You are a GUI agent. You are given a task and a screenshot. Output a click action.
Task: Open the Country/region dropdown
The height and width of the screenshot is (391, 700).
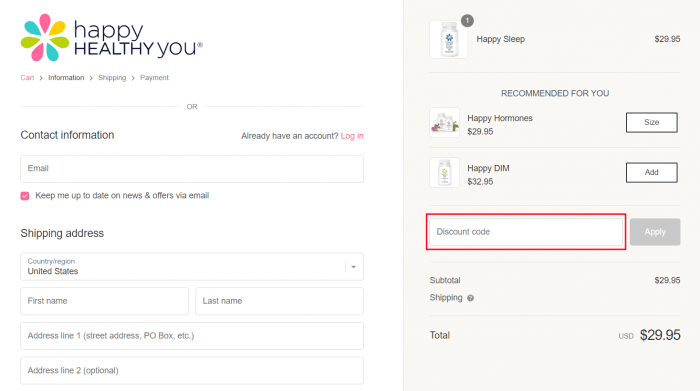(x=192, y=266)
